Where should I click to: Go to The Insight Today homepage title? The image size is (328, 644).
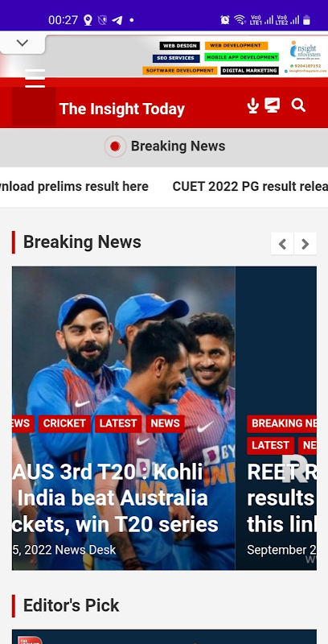tap(121, 109)
